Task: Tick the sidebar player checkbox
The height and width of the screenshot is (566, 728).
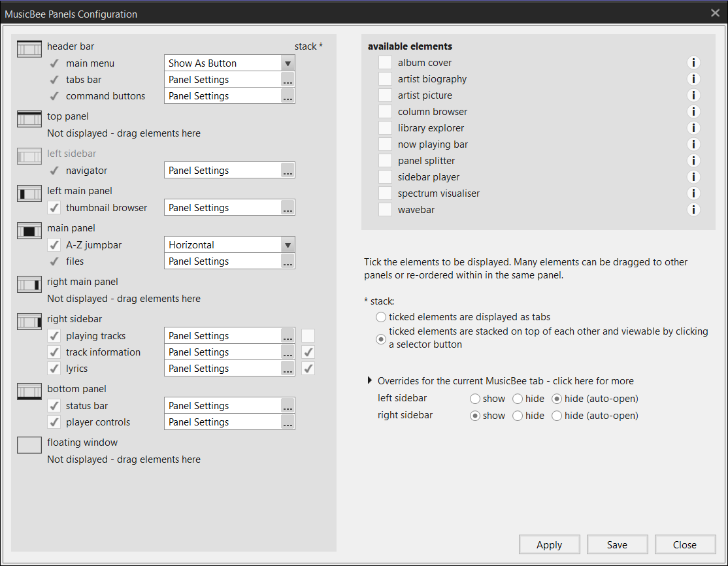Action: coord(385,177)
